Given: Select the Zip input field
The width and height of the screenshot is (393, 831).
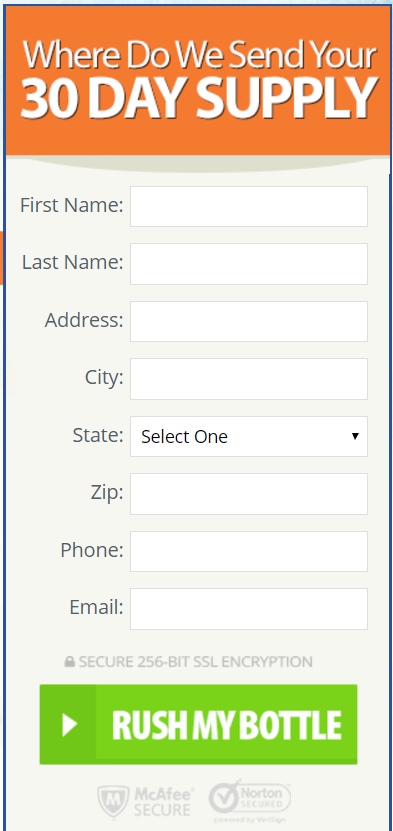Looking at the screenshot, I should pos(249,494).
